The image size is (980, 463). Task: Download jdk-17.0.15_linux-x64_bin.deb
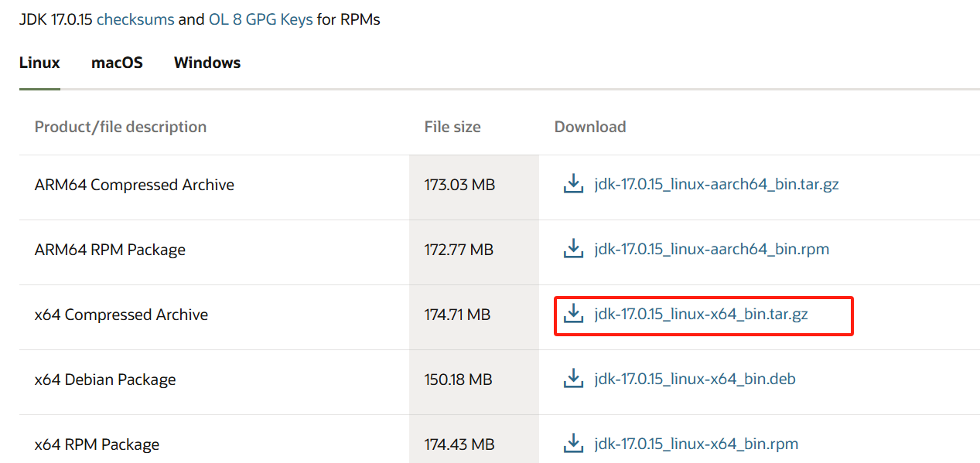coord(695,380)
